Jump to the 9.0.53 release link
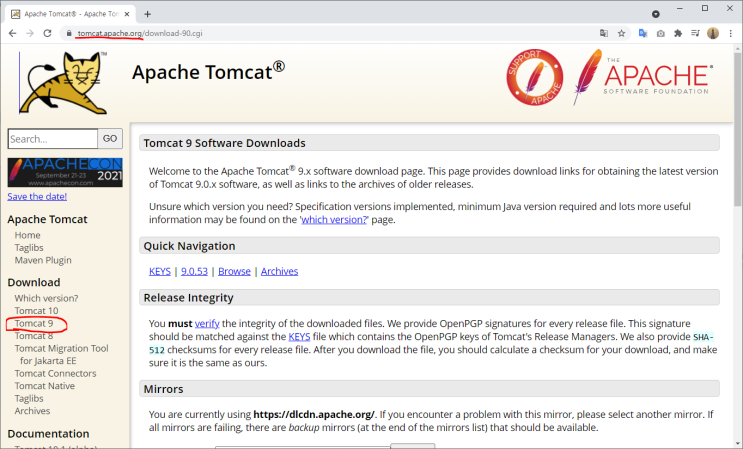The image size is (743, 449). click(x=194, y=271)
